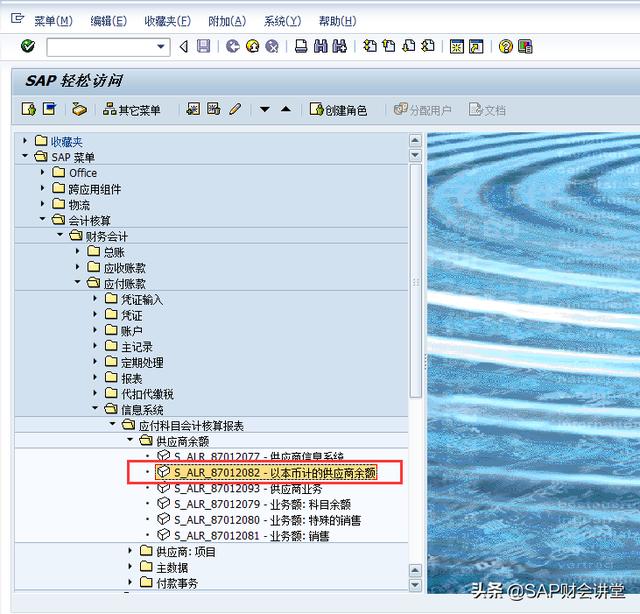The image size is (640, 614).
Task: Expand the 总账 folder
Action: point(78,251)
